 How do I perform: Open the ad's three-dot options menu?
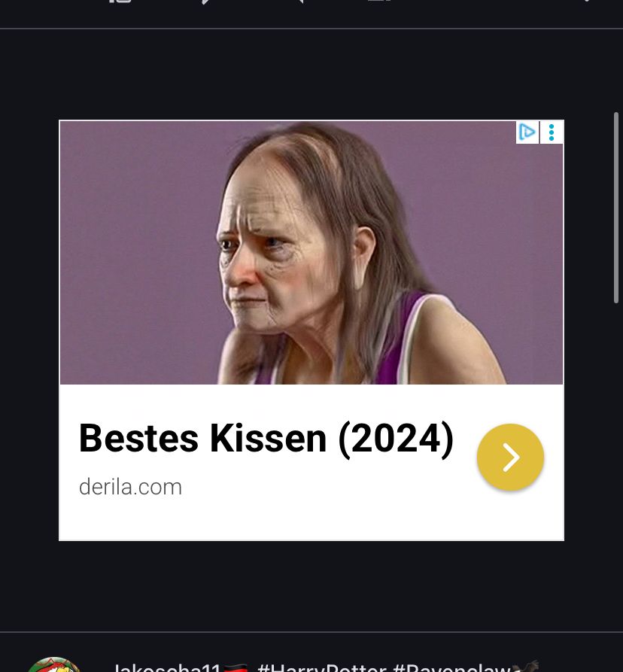coord(552,132)
